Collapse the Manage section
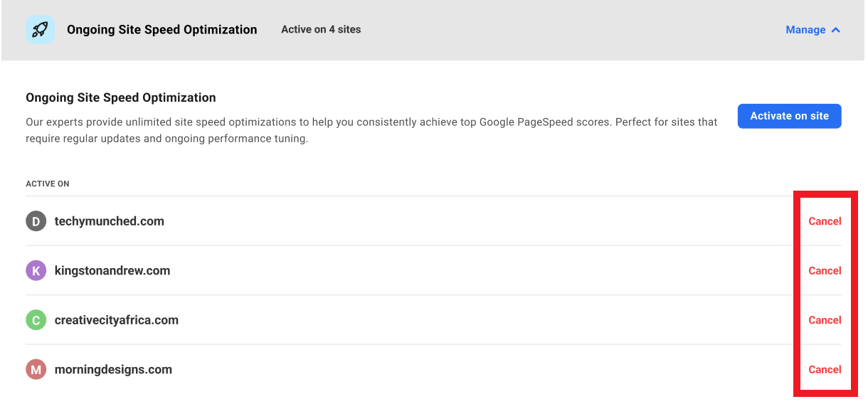Viewport: 868px width, 414px height. click(813, 30)
